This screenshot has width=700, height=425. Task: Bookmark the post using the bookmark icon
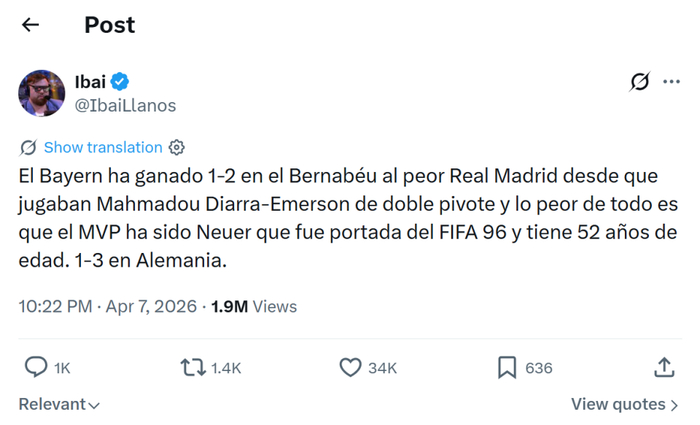[507, 368]
